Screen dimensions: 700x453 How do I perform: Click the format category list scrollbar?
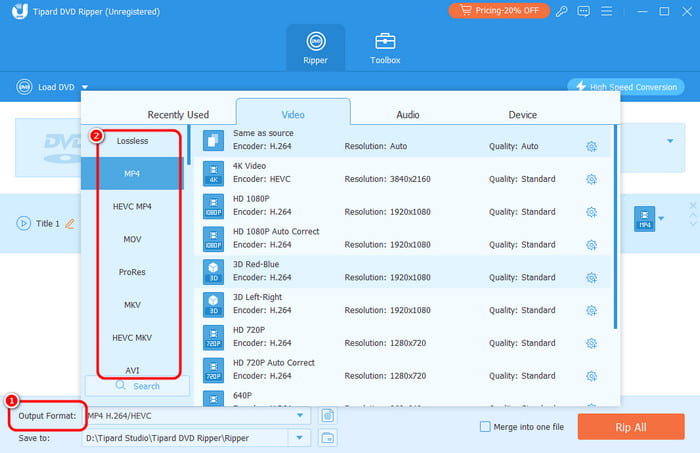tap(189, 145)
